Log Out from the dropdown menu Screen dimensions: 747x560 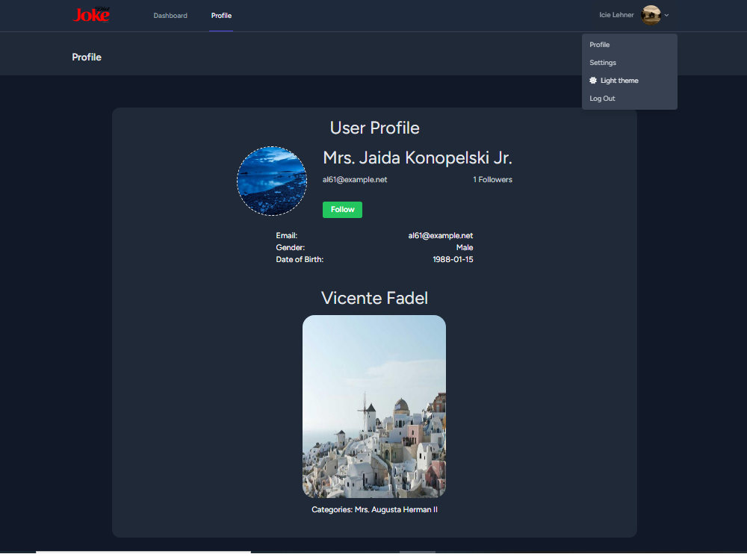(x=629, y=99)
